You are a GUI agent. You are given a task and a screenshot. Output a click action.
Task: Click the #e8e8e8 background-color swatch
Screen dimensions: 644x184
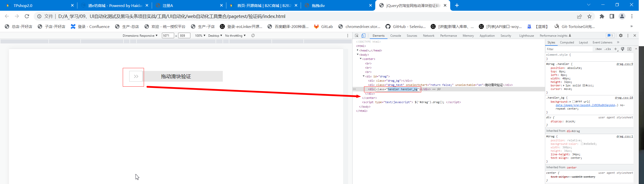coord(582,144)
